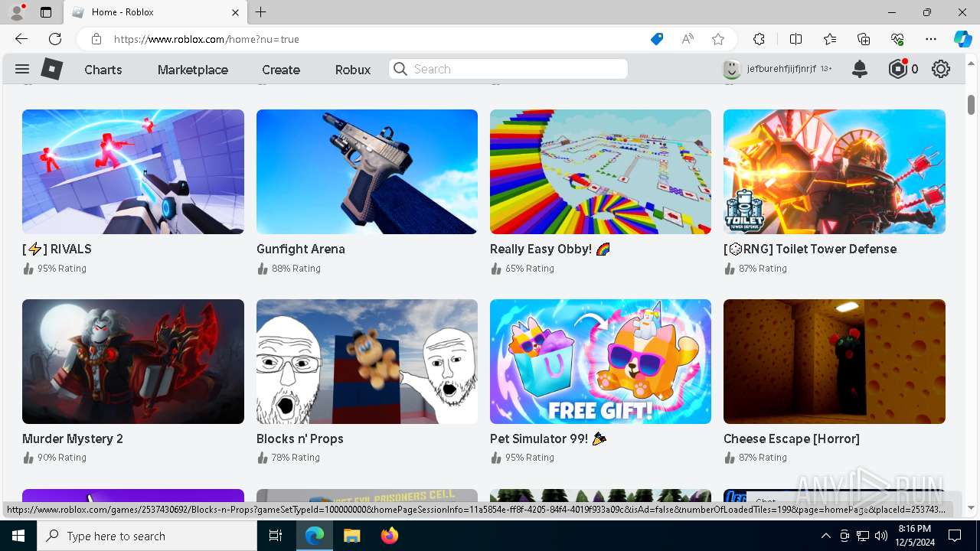Click the RIVALS game title link
Viewport: 980px width, 551px height.
(x=57, y=249)
